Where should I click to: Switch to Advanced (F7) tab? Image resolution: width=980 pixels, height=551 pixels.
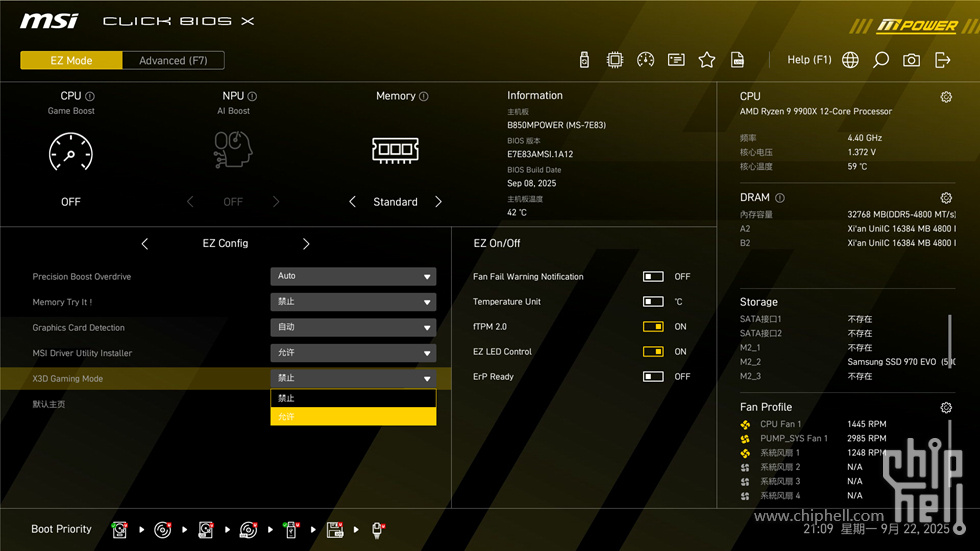pyautogui.click(x=173, y=61)
